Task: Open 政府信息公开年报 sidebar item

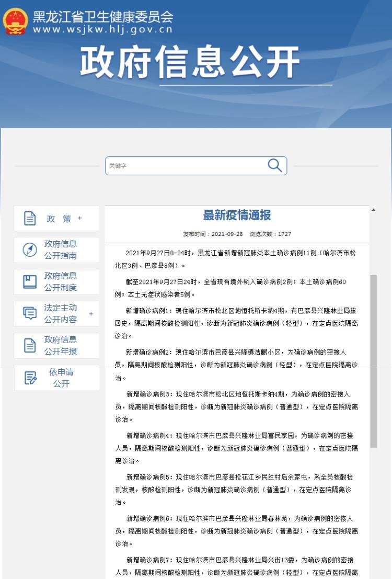Action: 56,346
